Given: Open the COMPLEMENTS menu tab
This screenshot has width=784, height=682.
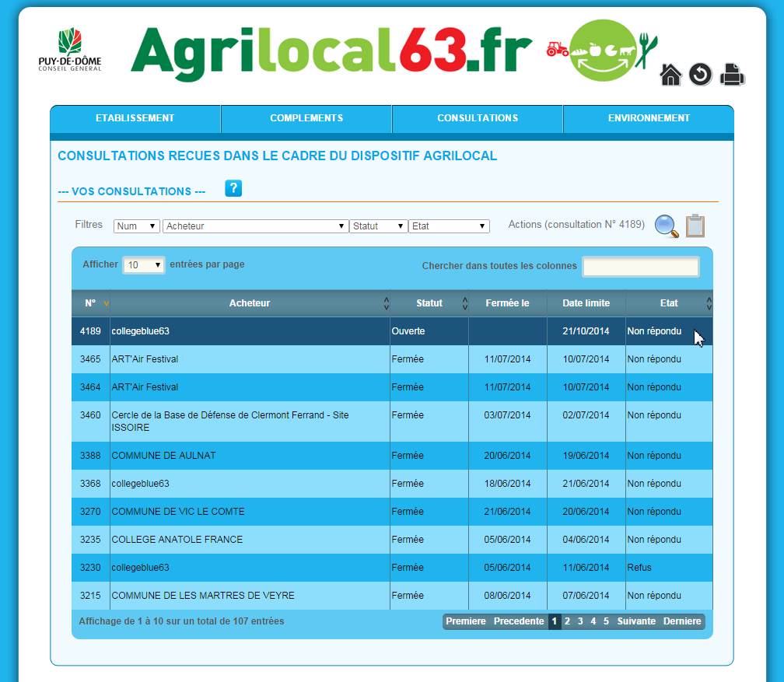Looking at the screenshot, I should (306, 118).
